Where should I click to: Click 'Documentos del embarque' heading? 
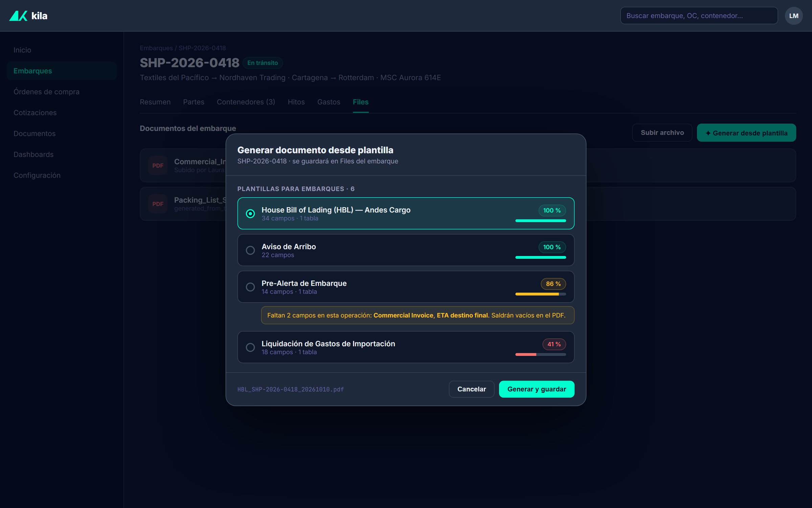point(188,128)
